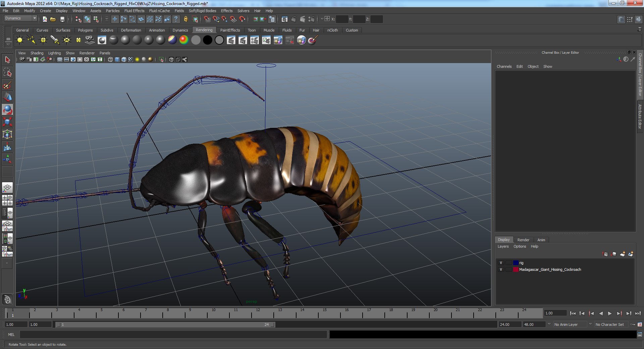644x349 pixels.
Task: Toggle wireframe on shaded viewport button
Action: (x=124, y=59)
